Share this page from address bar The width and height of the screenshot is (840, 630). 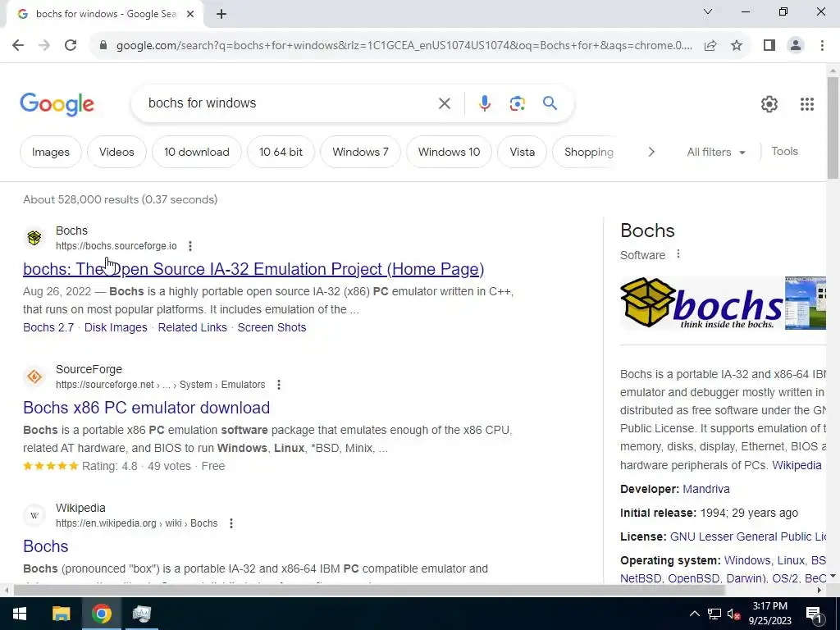(x=710, y=46)
